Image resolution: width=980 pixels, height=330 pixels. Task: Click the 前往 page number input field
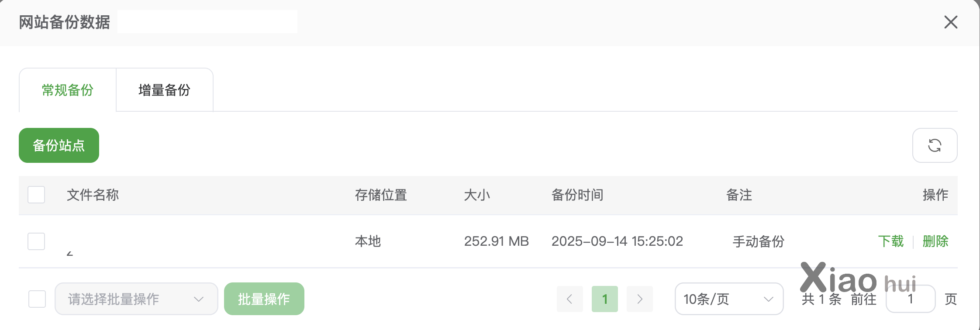(x=910, y=299)
